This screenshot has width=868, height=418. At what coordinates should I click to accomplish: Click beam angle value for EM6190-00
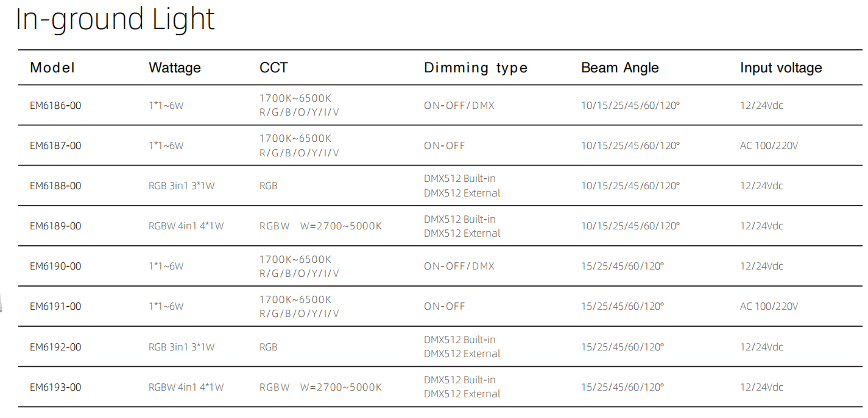(623, 266)
